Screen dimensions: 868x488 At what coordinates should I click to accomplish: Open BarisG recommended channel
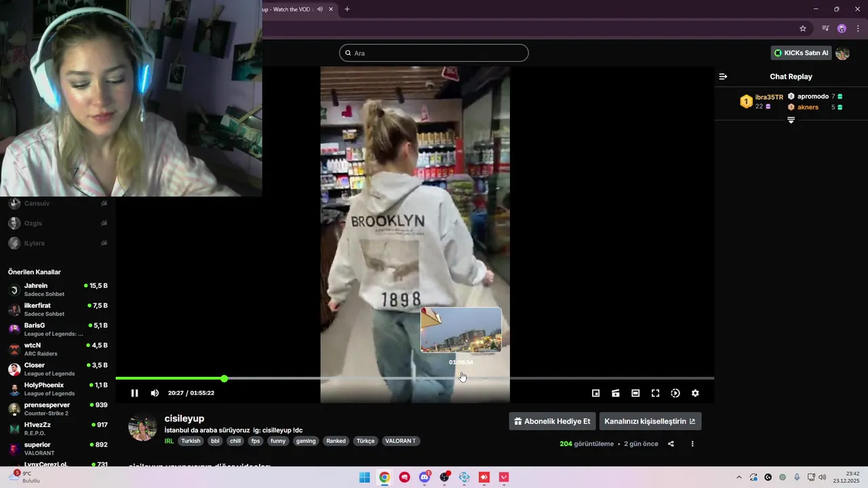(x=58, y=329)
